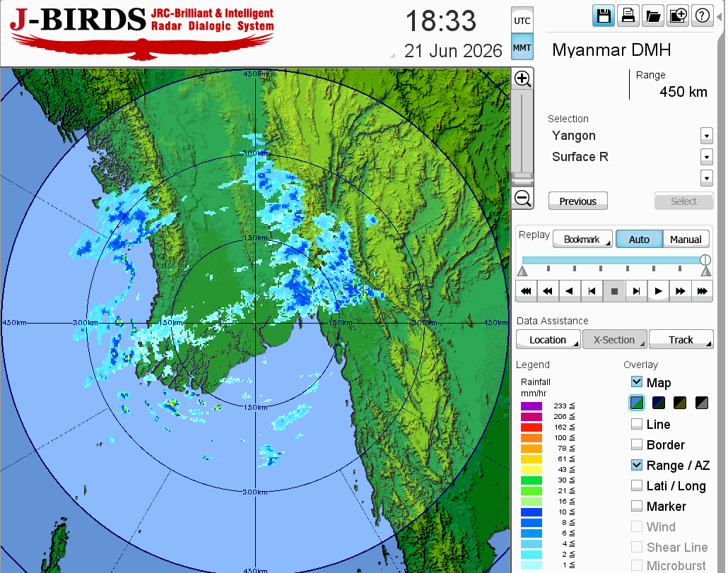
Task: Open the Surface R product dropdown
Action: coord(706,157)
